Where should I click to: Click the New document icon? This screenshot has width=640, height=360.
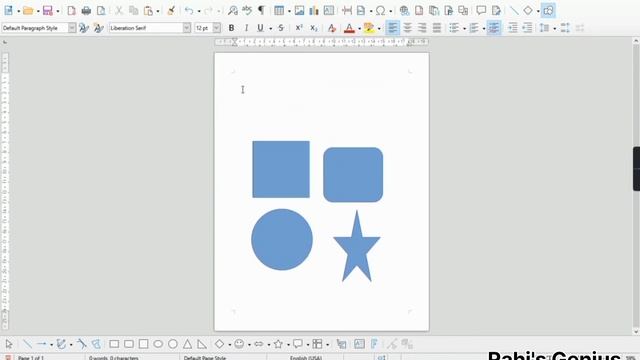click(x=8, y=11)
